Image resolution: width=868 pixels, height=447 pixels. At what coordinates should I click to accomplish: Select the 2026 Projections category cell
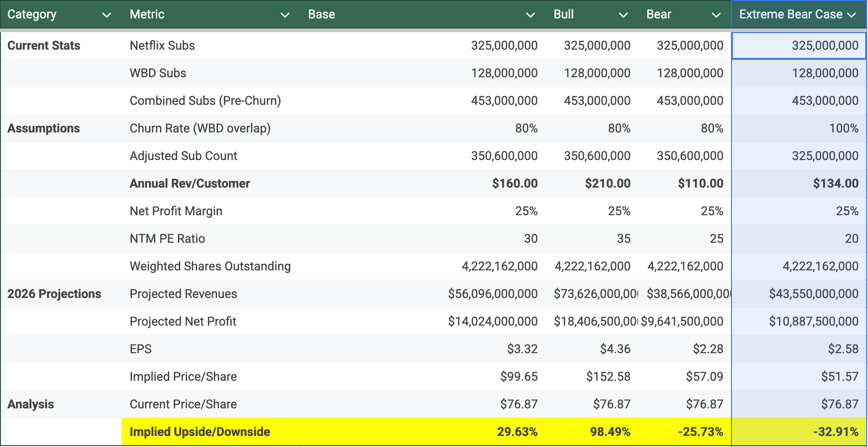(62, 294)
